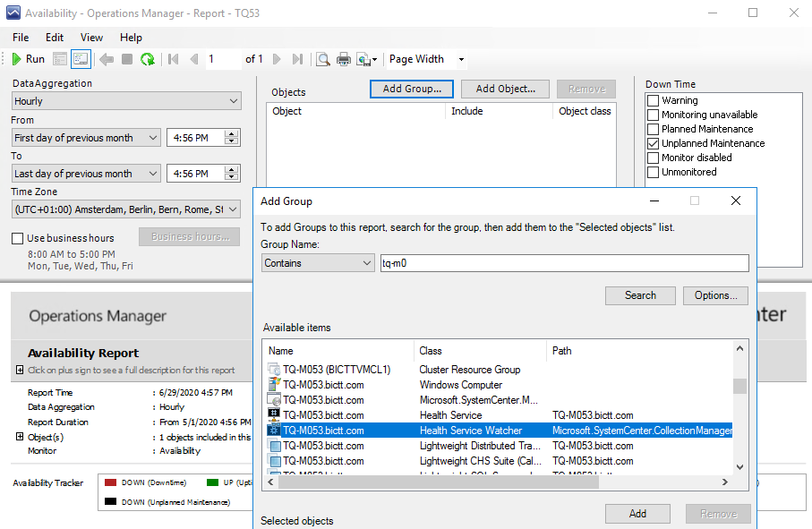The image size is (812, 529).
Task: Select TQ-M053 (BICTTVMCL1) cluster resource group
Action: 337,370
